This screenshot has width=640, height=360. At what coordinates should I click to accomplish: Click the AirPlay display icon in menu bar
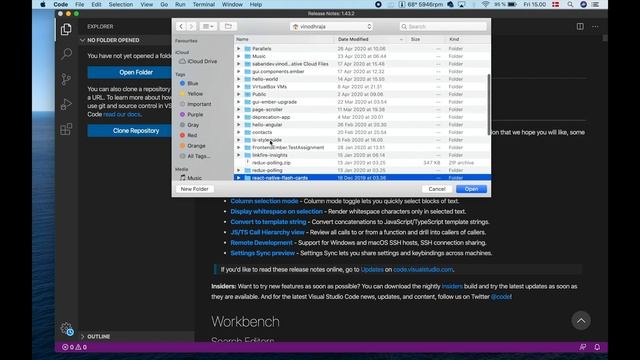pyautogui.click(x=462, y=4)
